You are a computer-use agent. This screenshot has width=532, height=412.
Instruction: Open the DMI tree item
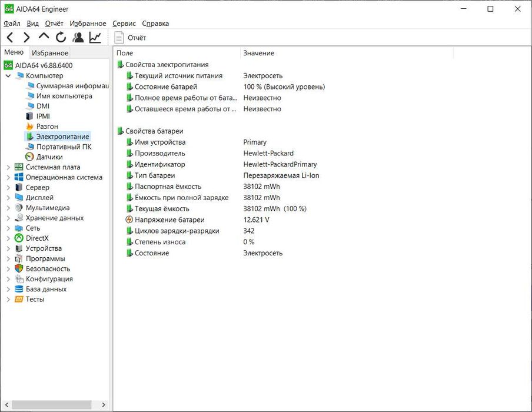pos(43,106)
